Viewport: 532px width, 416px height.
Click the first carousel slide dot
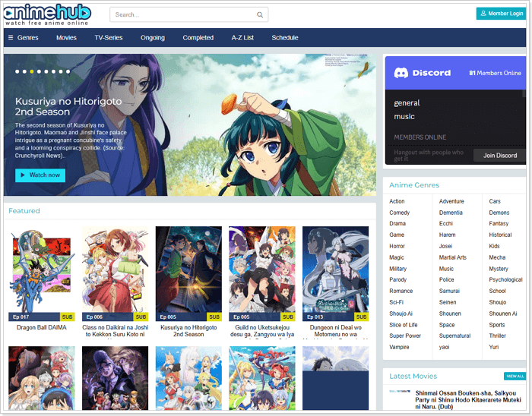coord(17,71)
